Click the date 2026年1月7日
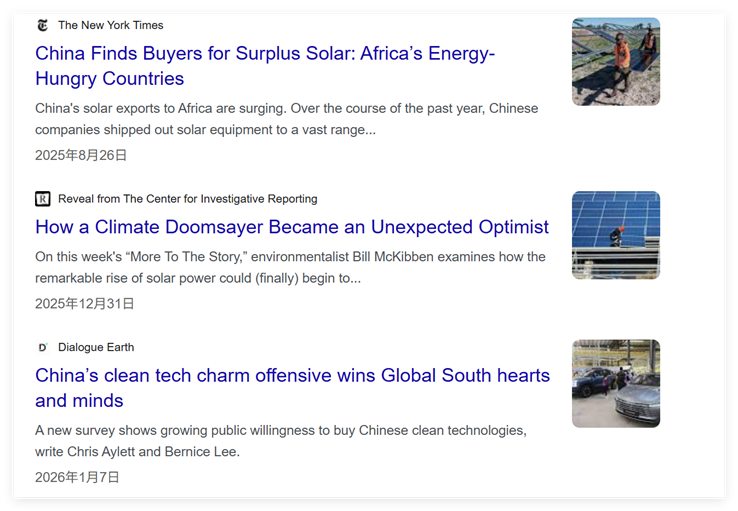The height and width of the screenshot is (511, 738). tap(77, 477)
